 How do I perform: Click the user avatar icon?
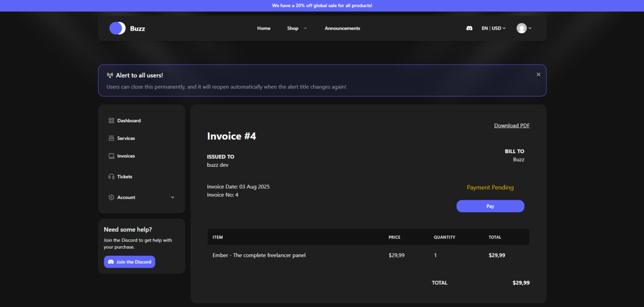[521, 28]
